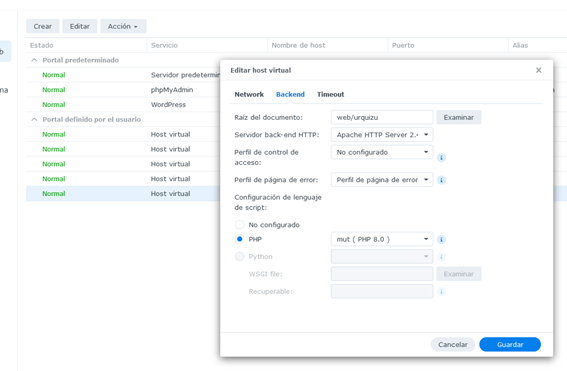Select the WordPress row
Image resolution: width=567 pixels, height=371 pixels.
coord(123,105)
